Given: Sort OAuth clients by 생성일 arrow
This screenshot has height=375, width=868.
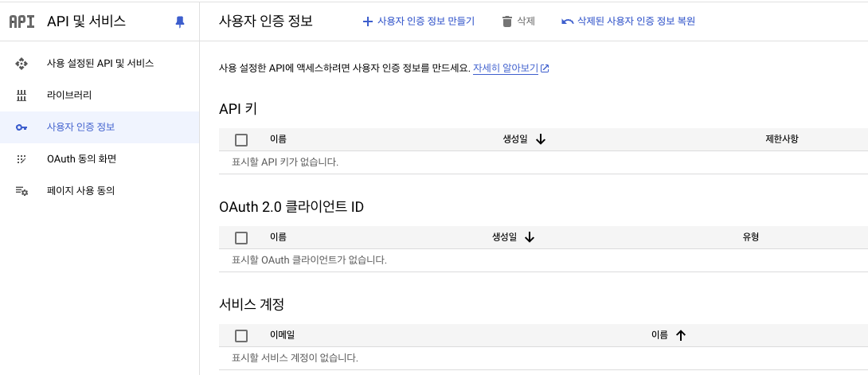Looking at the screenshot, I should tap(530, 237).
